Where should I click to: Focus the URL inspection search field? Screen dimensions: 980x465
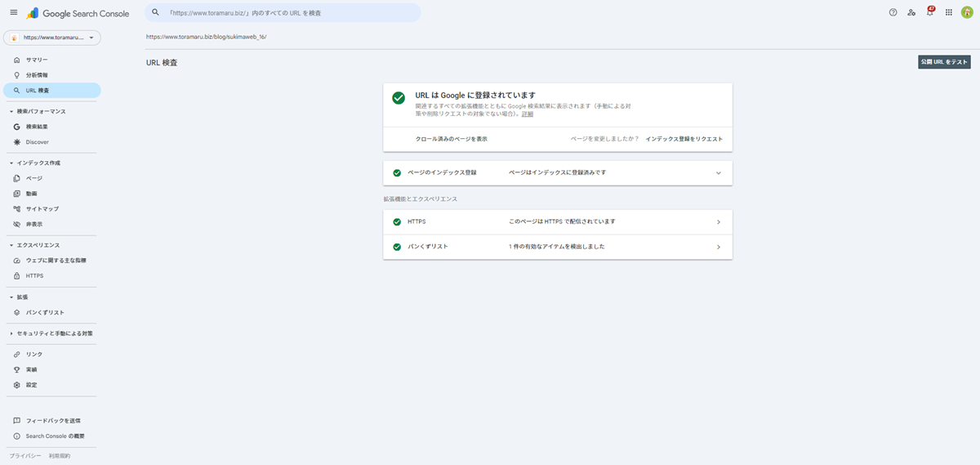[283, 12]
